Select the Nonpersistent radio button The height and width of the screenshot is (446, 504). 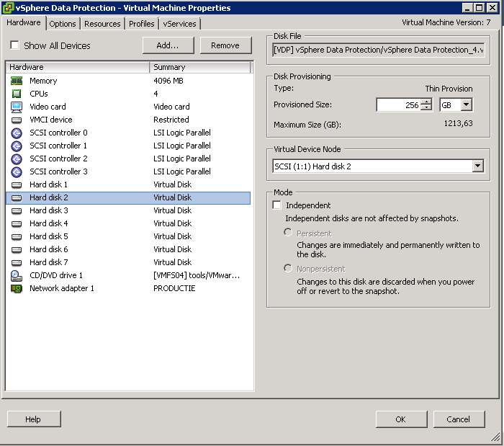coord(288,268)
